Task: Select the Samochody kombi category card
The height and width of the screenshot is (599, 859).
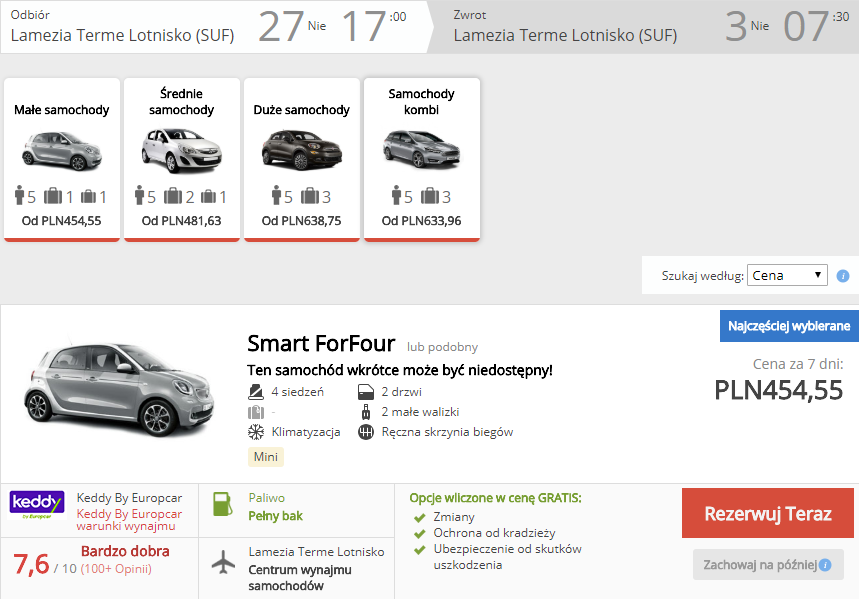Action: pyautogui.click(x=422, y=159)
